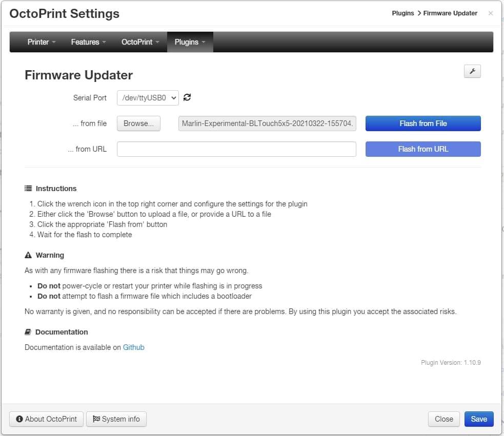Expand the Plugins menu
This screenshot has width=504, height=436.
click(x=190, y=42)
